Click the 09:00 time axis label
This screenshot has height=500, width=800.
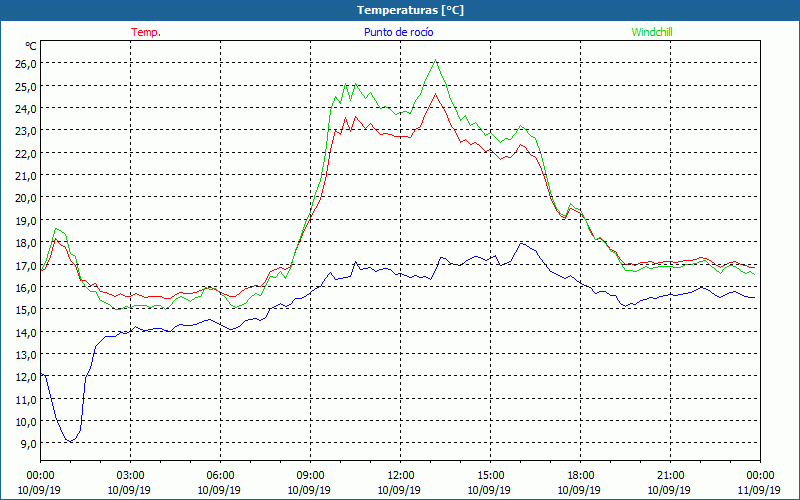point(310,476)
